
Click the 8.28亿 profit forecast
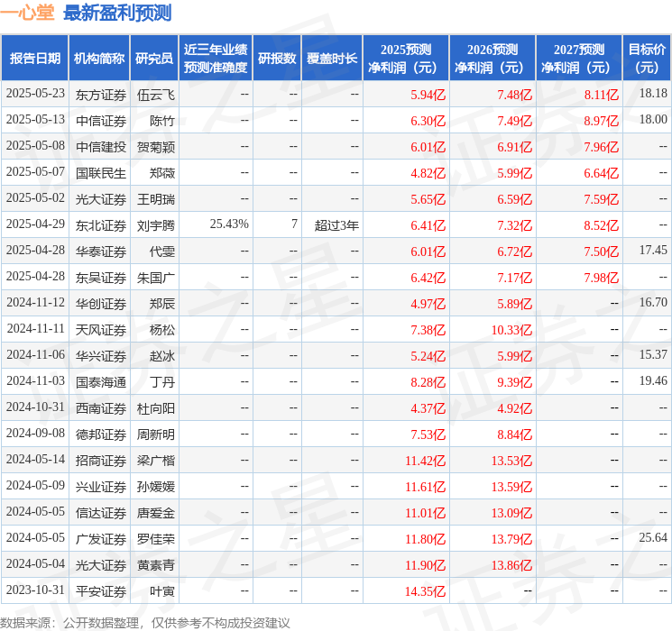[428, 382]
